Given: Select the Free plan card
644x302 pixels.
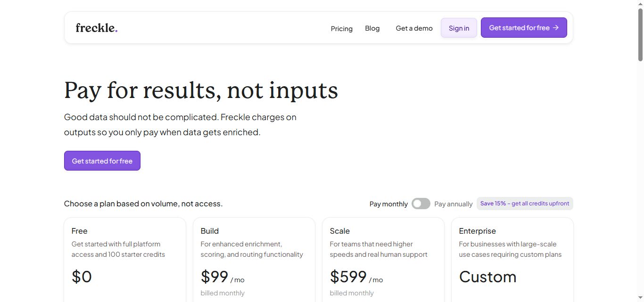Looking at the screenshot, I should pyautogui.click(x=124, y=259).
